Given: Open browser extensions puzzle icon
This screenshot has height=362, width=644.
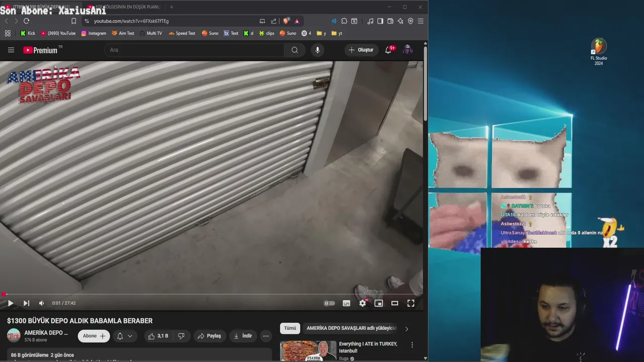Looking at the screenshot, I should [344, 21].
